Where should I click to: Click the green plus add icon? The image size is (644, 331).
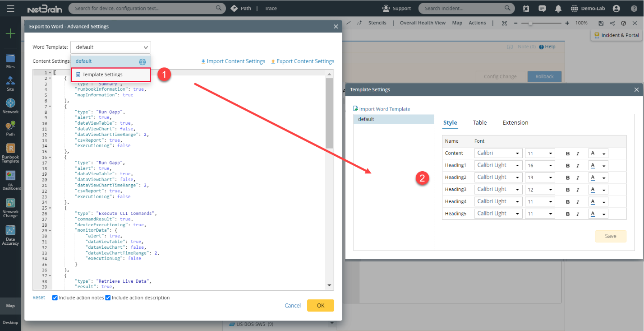(x=10, y=33)
